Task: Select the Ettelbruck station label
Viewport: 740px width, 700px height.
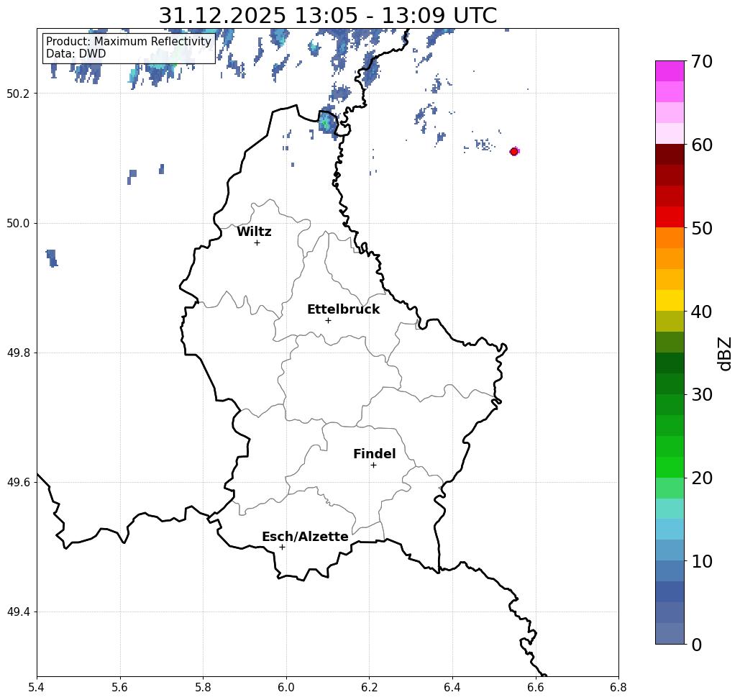Action: click(343, 309)
